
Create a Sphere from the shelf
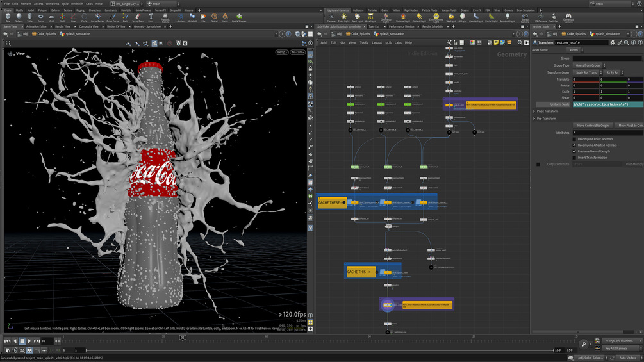(x=19, y=17)
